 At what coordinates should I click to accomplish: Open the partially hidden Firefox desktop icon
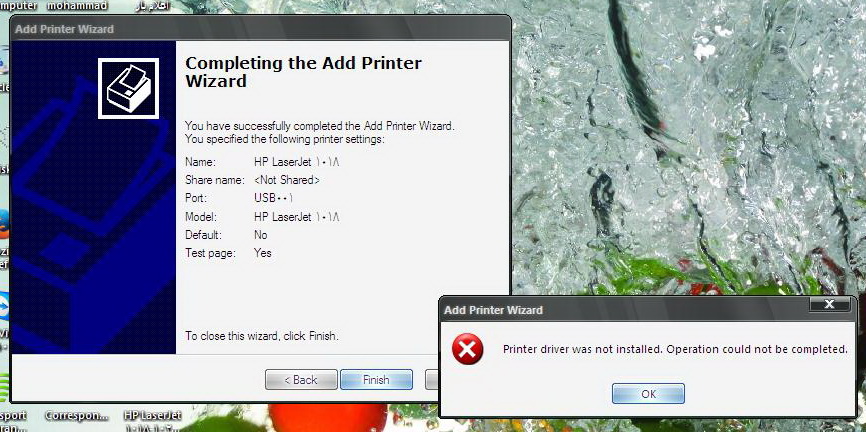pos(4,225)
